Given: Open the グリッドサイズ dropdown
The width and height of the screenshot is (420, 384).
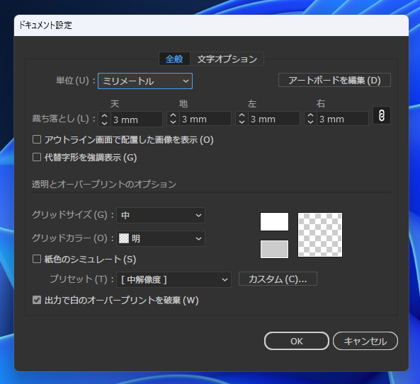Looking at the screenshot, I should 161,215.
